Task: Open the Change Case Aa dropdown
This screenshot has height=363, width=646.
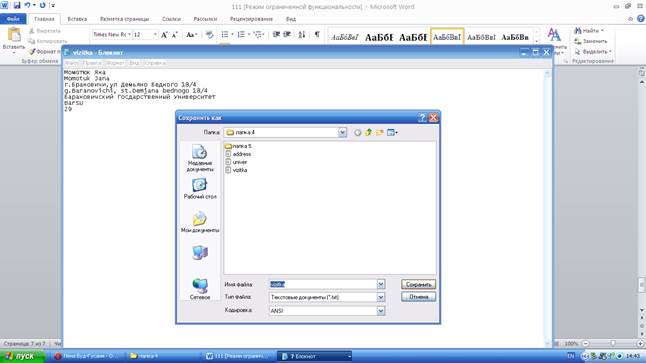Action: (192, 35)
